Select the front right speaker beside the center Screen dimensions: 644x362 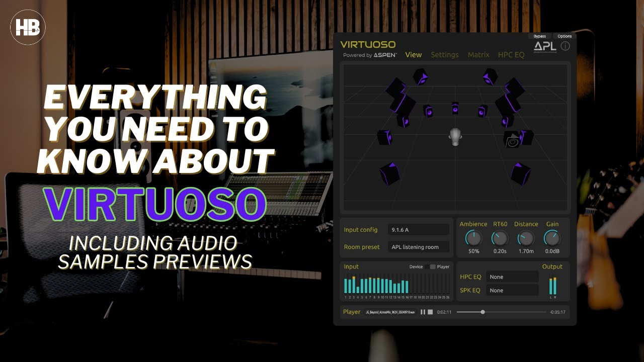click(x=482, y=111)
